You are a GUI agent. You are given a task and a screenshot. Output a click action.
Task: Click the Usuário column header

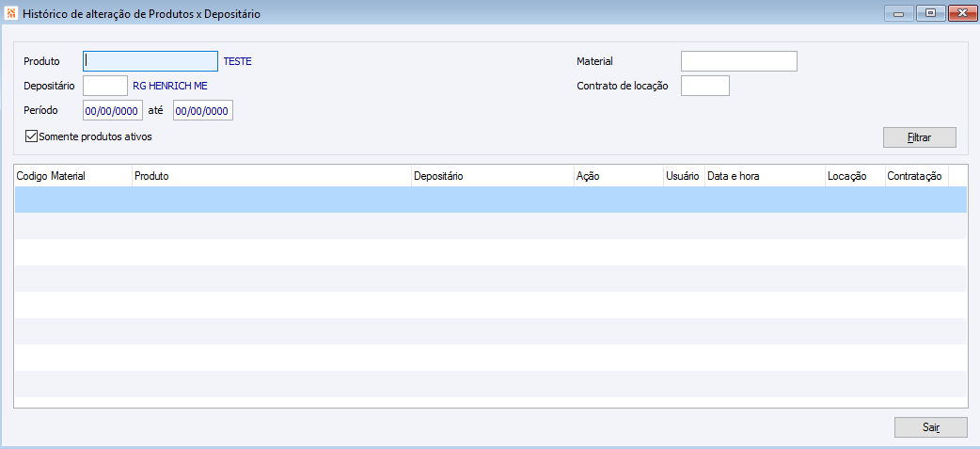684,176
